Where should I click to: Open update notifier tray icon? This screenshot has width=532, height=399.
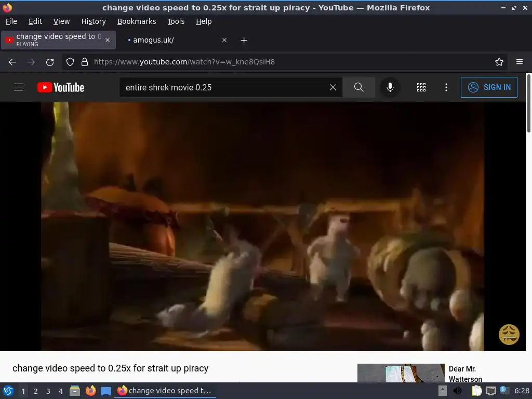pyautogui.click(x=503, y=391)
